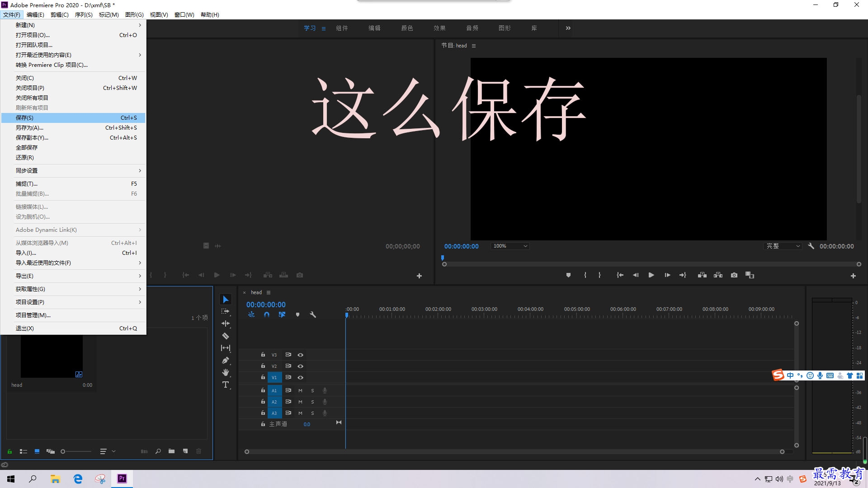Add a marker in the timeline

pos(297,314)
